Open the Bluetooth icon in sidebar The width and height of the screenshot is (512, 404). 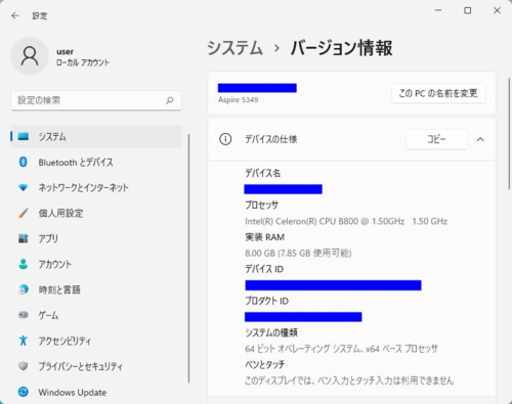tap(23, 162)
